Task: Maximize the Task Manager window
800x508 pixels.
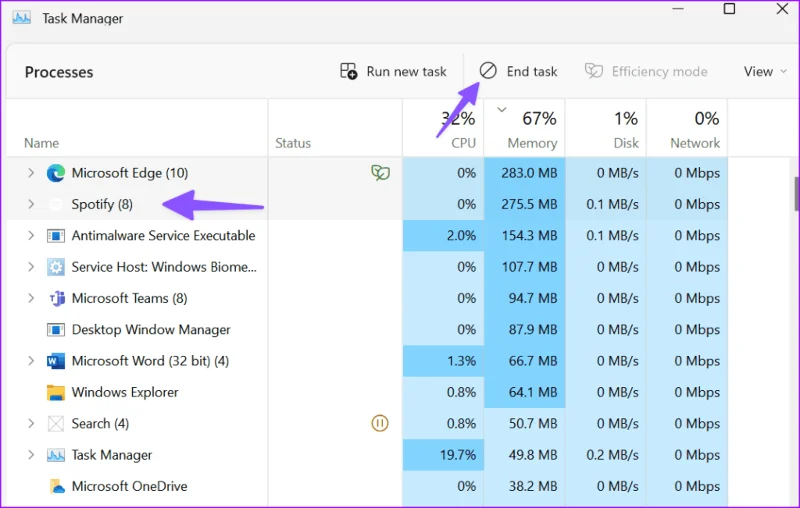Action: pyautogui.click(x=729, y=9)
